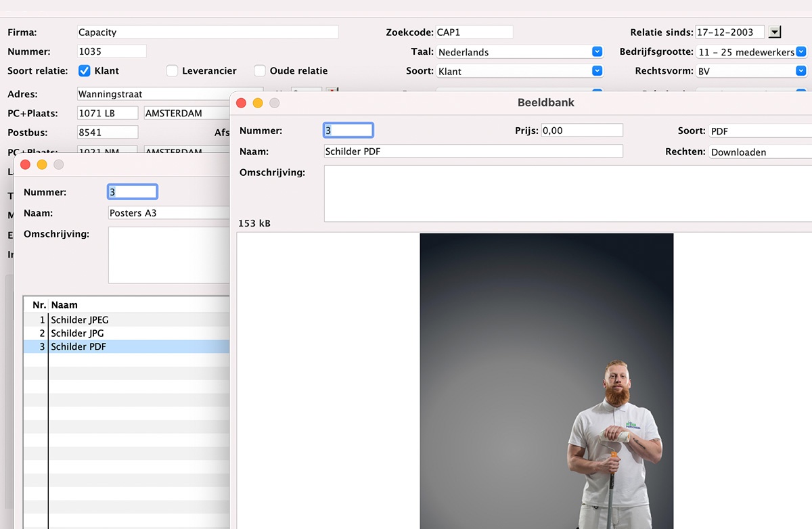Close the Posters A3 window with the red button

click(x=26, y=164)
